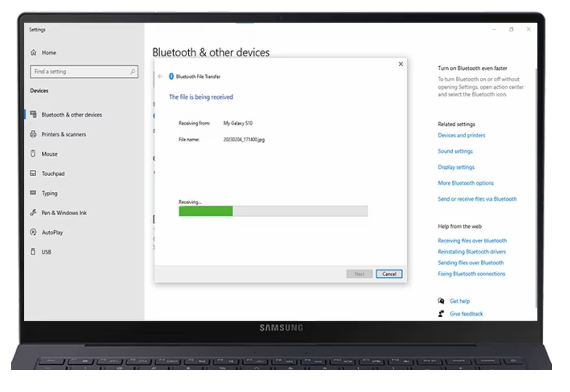This screenshot has width=570, height=392.
Task: Open Typing settings page
Action: (x=49, y=193)
